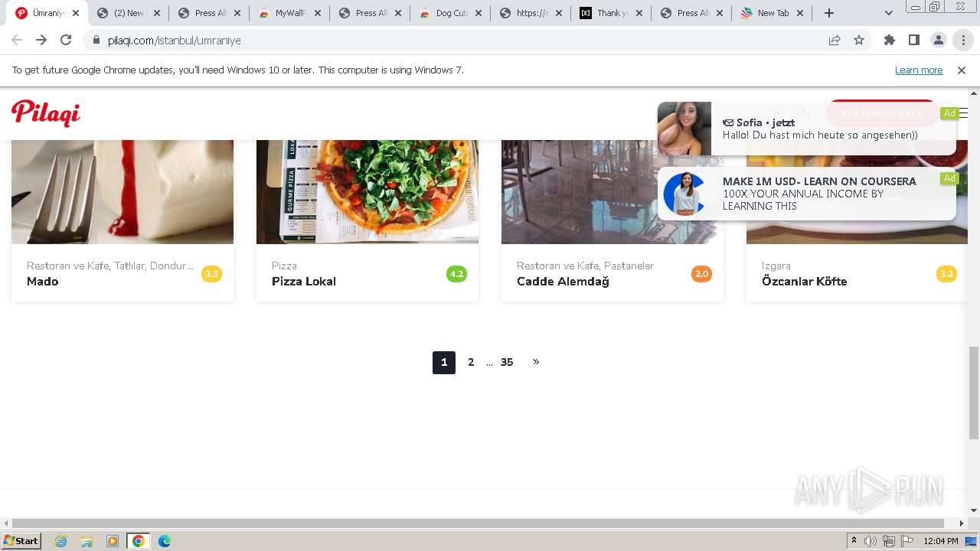
Task: Click the Pizza Lokal pizza photo
Action: point(367,192)
